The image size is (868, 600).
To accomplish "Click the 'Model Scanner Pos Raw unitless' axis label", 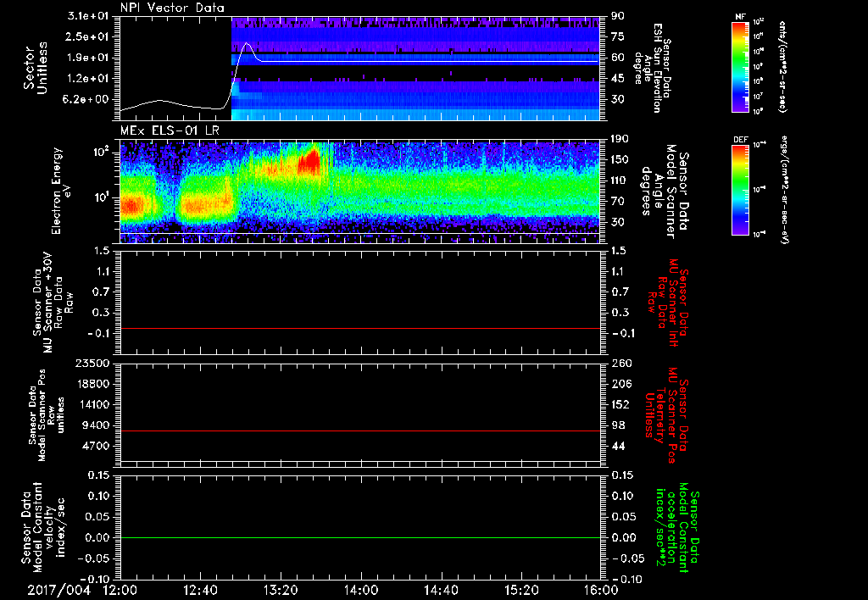I will coord(47,415).
